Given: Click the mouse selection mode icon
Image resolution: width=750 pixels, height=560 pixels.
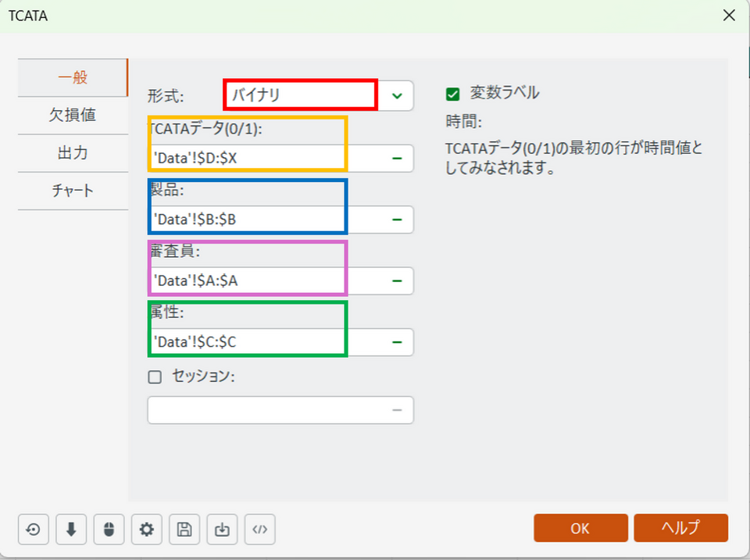Looking at the screenshot, I should (109, 530).
